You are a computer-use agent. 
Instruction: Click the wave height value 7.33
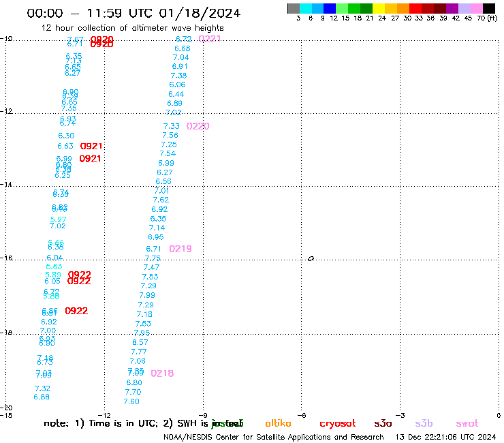[172, 126]
